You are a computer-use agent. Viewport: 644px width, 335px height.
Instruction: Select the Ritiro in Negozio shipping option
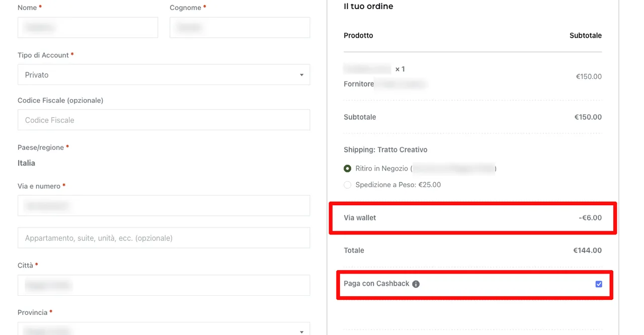(x=347, y=169)
